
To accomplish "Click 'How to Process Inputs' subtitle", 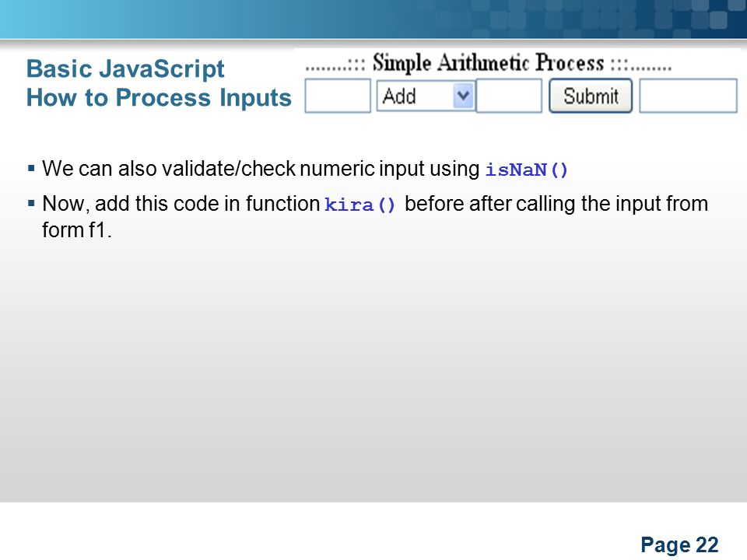I will coord(159,98).
